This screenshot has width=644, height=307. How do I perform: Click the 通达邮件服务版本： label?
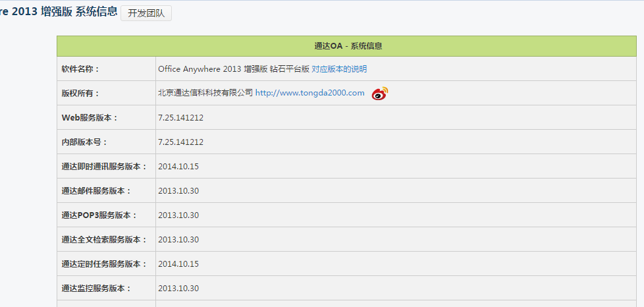pyautogui.click(x=96, y=190)
